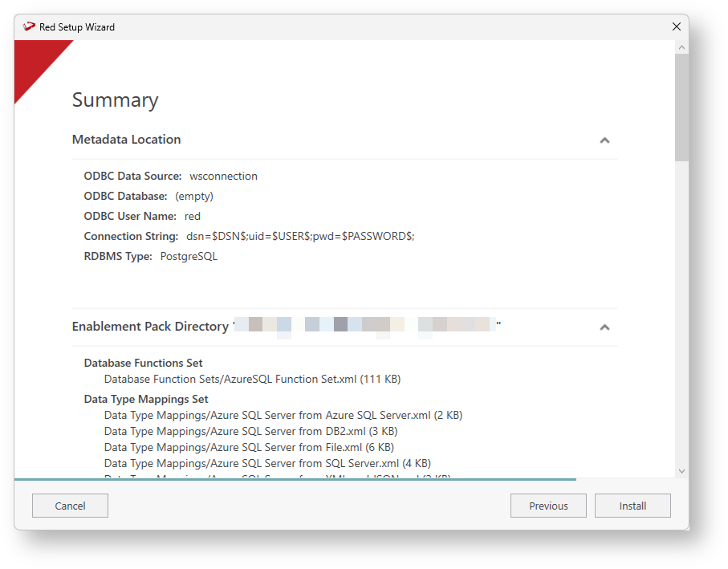728x569 pixels.
Task: Collapse the Metadata Location section
Action: pos(604,140)
